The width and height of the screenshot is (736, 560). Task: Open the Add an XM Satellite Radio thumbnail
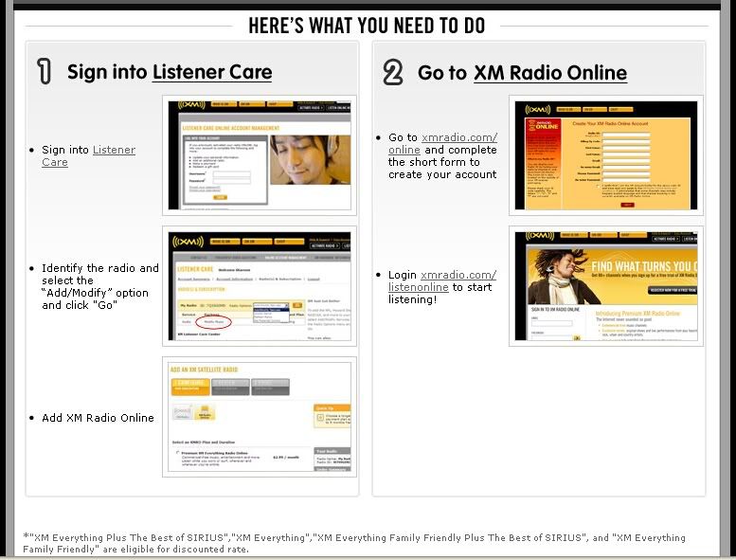[x=260, y=416]
